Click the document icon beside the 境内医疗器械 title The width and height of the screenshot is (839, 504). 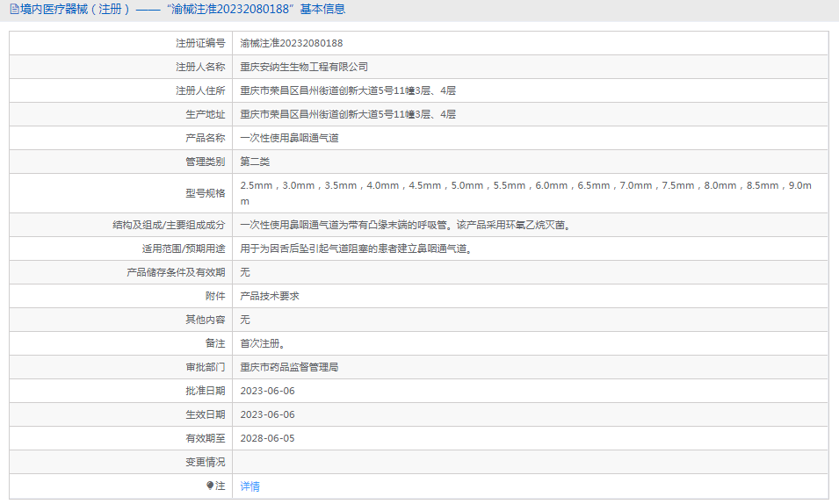click(14, 9)
